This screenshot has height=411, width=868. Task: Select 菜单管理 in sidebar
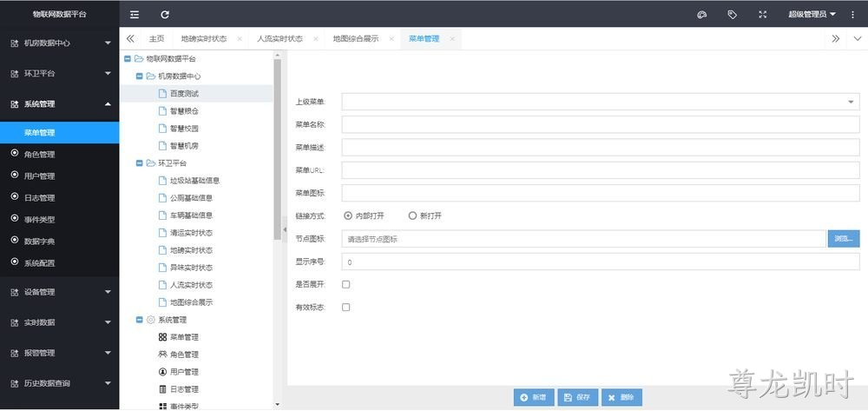point(60,133)
